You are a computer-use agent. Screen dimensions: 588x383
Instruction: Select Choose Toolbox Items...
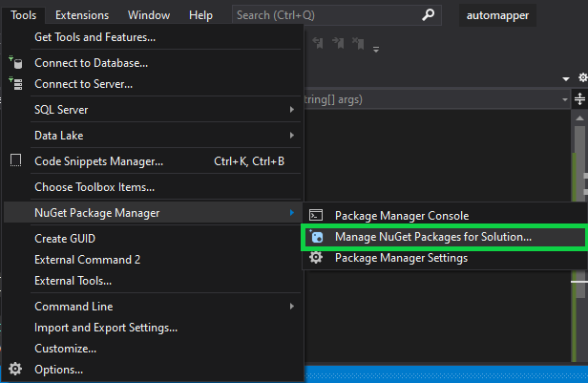pyautogui.click(x=154, y=187)
